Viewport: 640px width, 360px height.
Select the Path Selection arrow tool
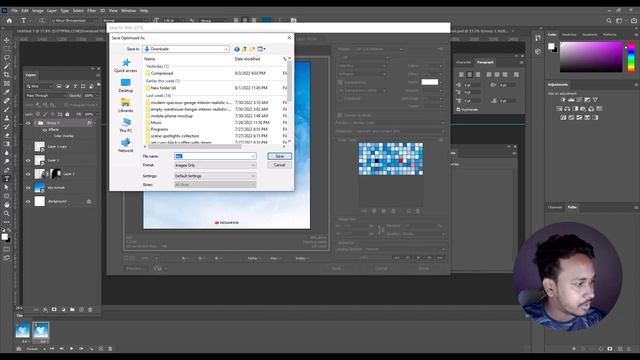(7, 187)
